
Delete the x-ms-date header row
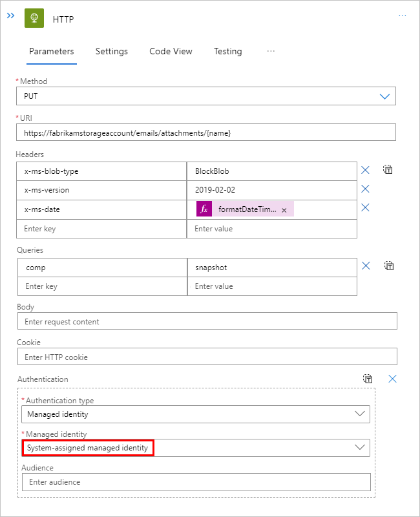click(365, 208)
